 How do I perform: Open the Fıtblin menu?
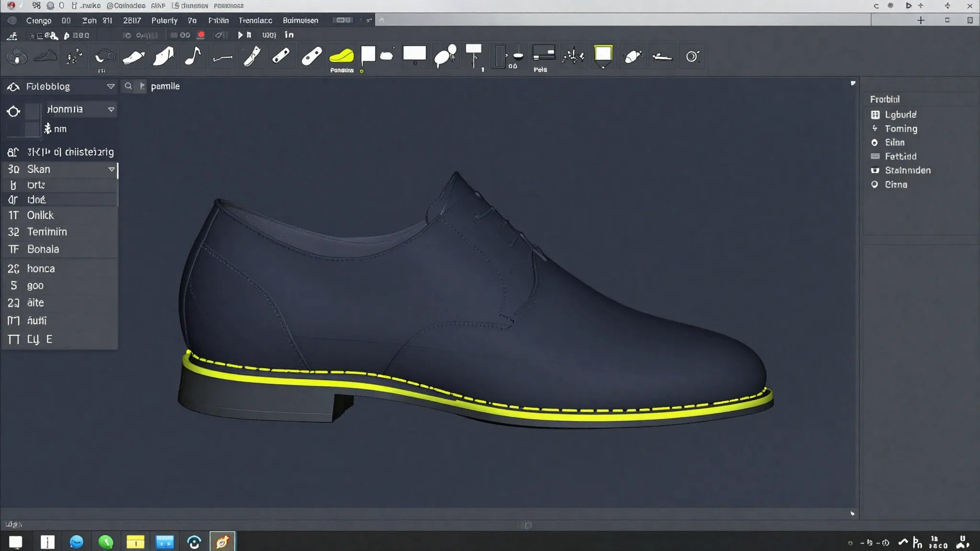[x=218, y=21]
